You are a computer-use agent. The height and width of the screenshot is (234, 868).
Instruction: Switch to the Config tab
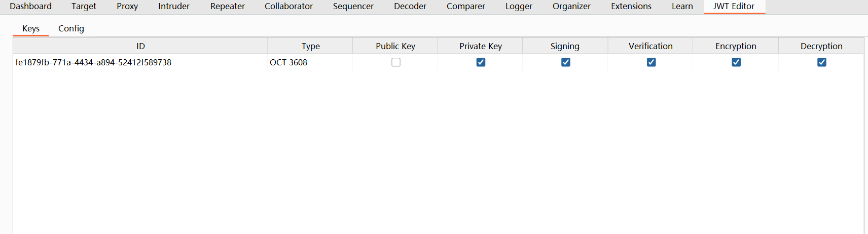[71, 28]
